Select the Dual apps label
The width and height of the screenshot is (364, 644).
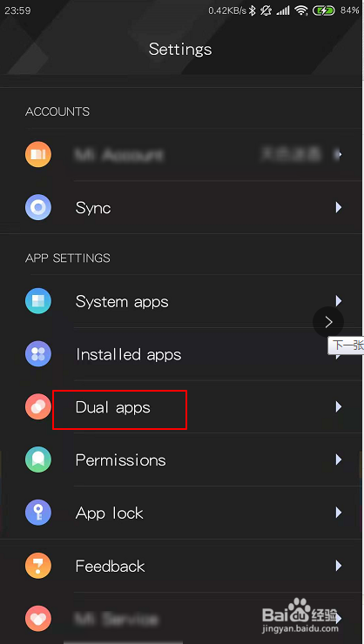[113, 407]
